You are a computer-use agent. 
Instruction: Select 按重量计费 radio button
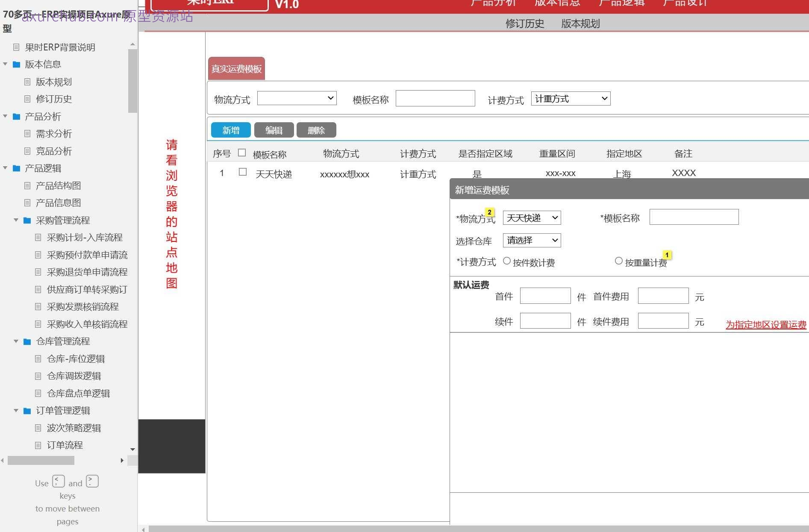619,261
